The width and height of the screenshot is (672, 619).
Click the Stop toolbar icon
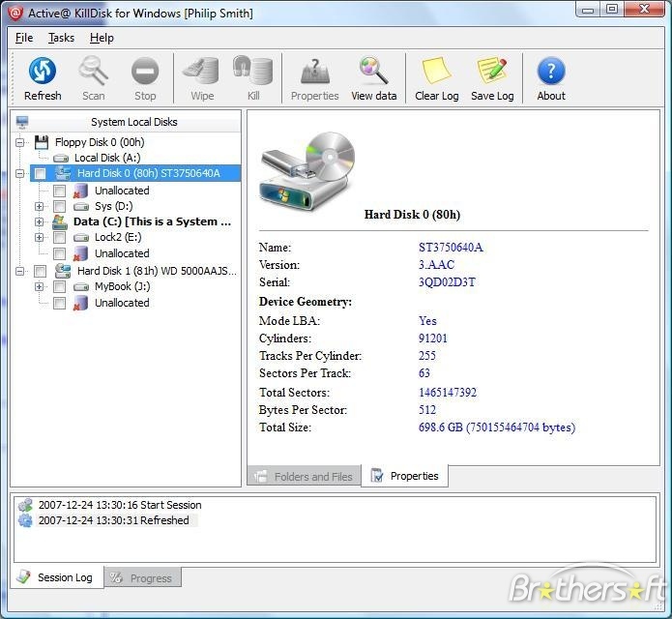[145, 71]
